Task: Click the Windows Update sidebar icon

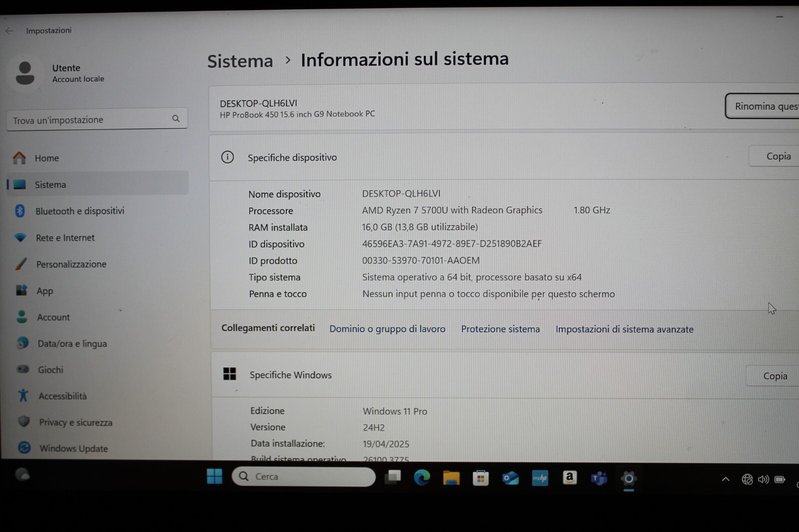Action: pyautogui.click(x=24, y=448)
